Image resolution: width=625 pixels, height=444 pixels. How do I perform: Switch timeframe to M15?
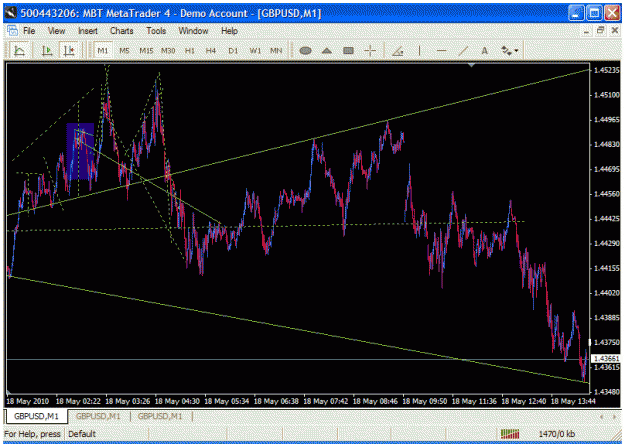coord(146,51)
